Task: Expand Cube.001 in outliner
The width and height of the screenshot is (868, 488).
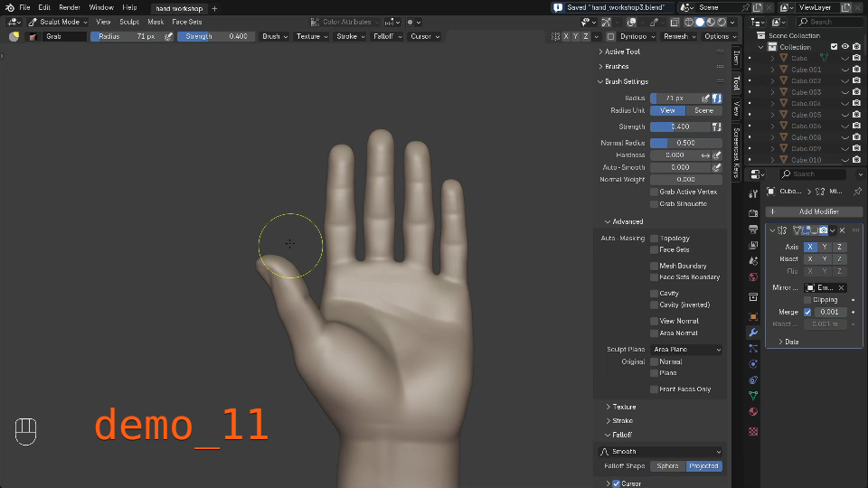Action: 773,70
